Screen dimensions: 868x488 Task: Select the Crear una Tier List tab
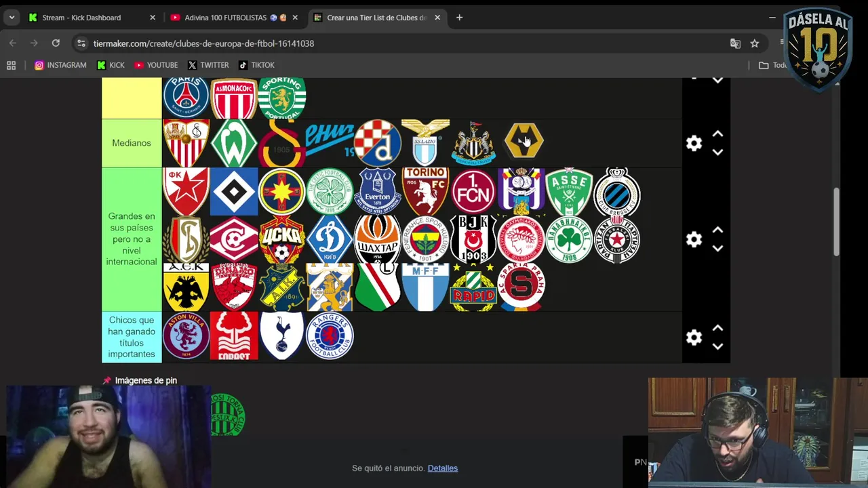(x=376, y=18)
